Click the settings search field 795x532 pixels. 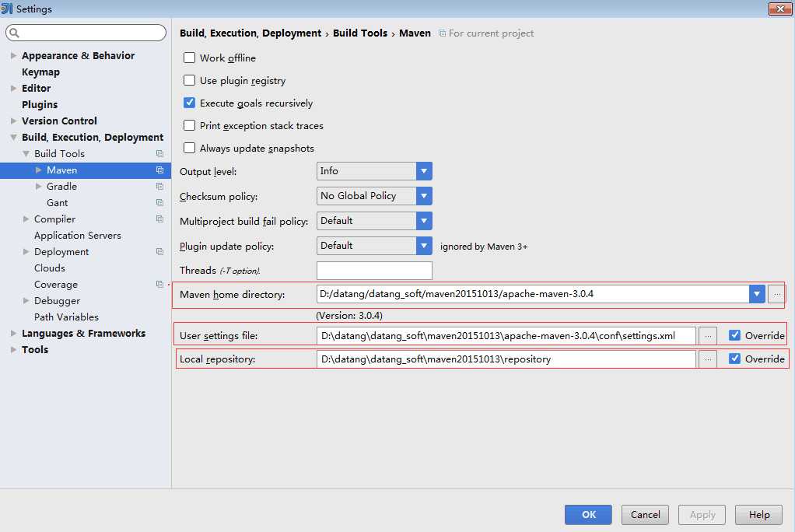click(x=86, y=33)
